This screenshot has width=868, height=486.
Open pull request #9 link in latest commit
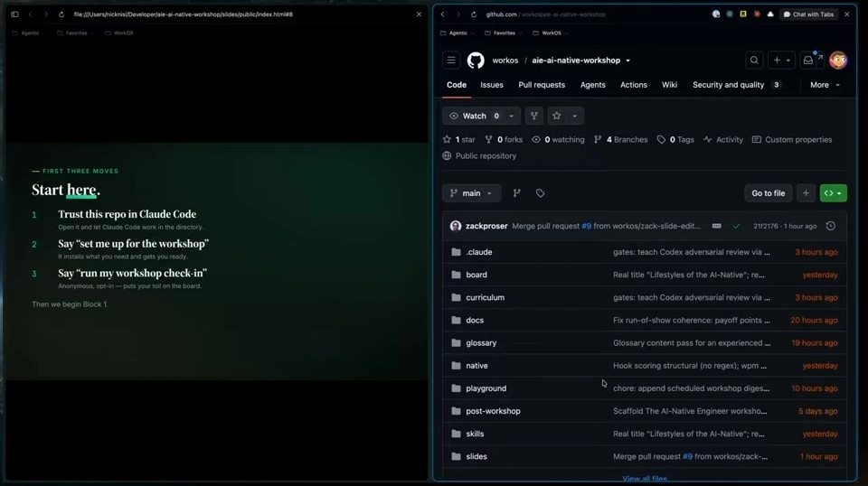pos(586,226)
